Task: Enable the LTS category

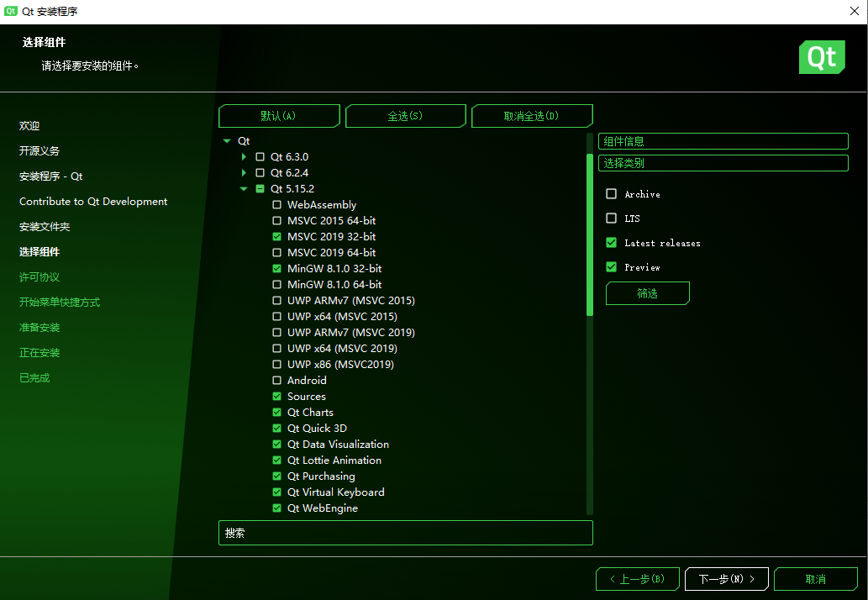Action: coord(611,218)
